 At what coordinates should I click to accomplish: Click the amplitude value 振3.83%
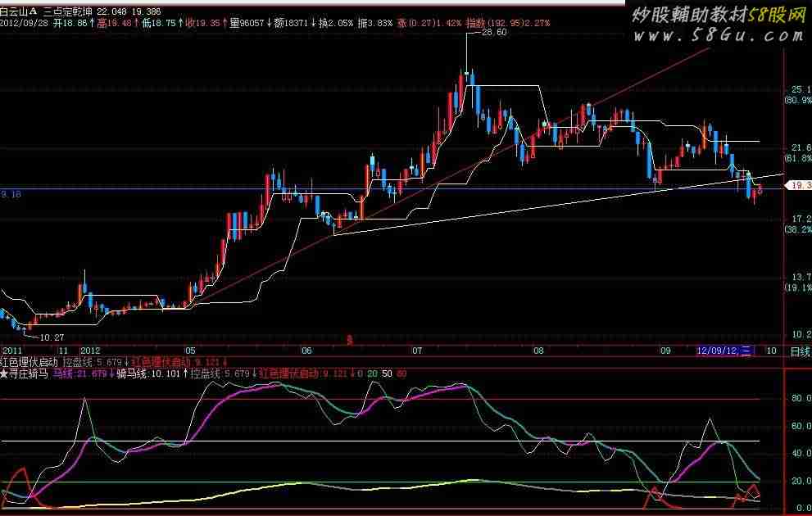pyautogui.click(x=375, y=23)
